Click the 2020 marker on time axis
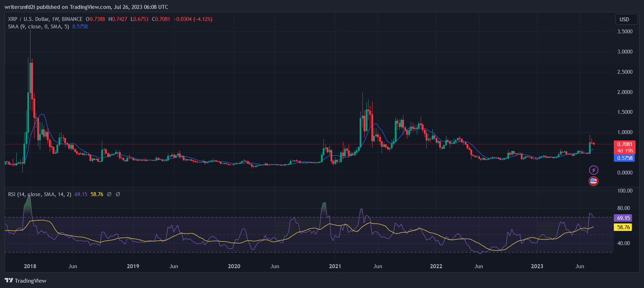 click(x=234, y=266)
